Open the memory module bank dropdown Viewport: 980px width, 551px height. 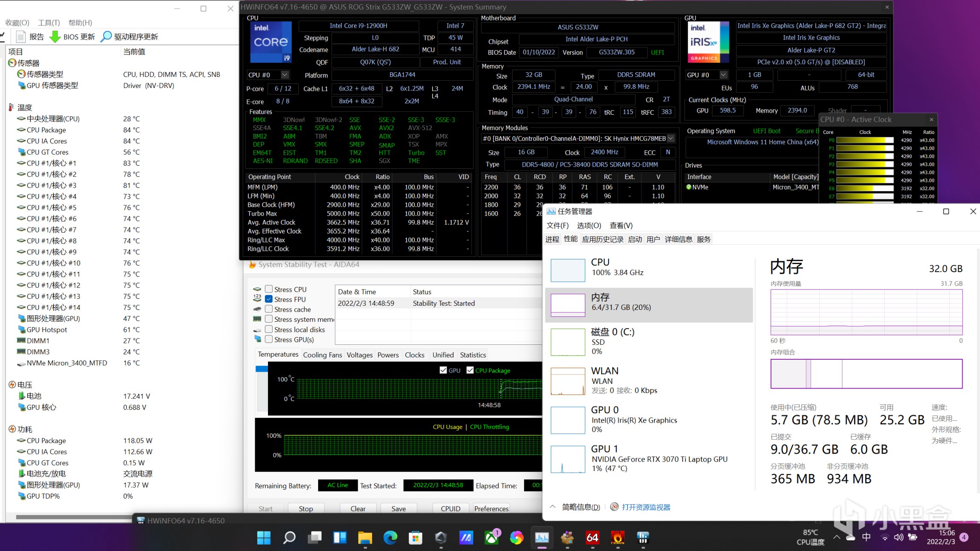pyautogui.click(x=671, y=139)
